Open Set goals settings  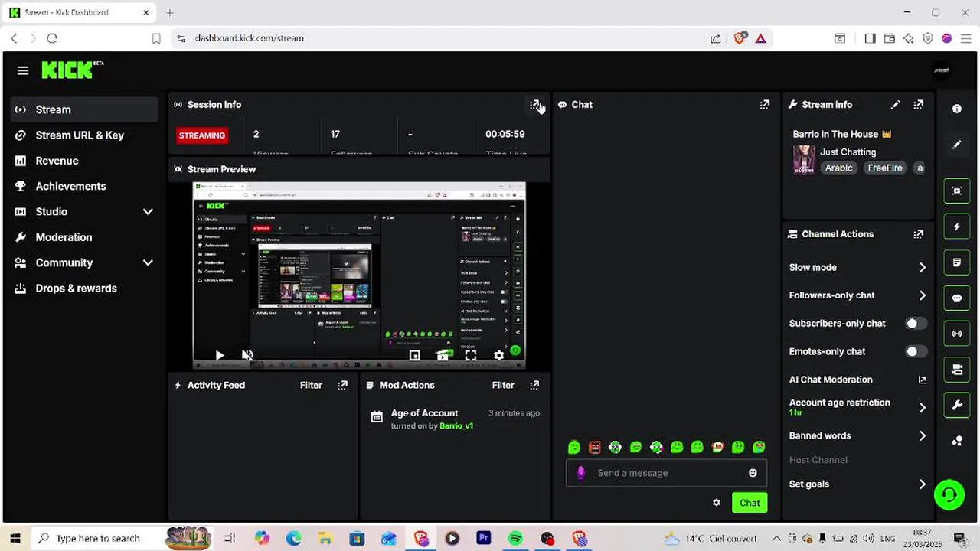tap(857, 484)
